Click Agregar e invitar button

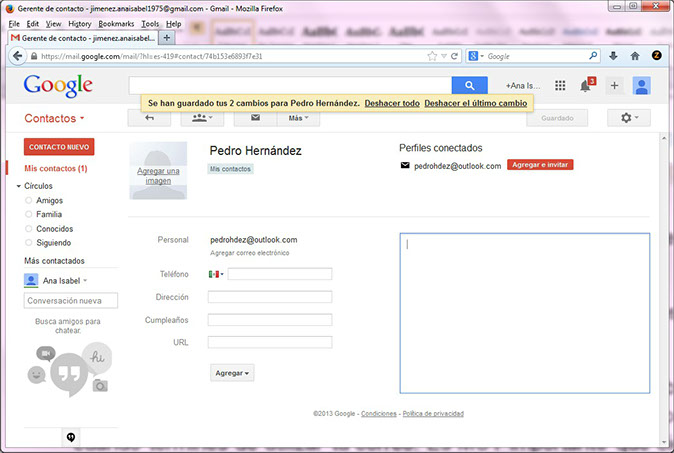click(x=540, y=165)
